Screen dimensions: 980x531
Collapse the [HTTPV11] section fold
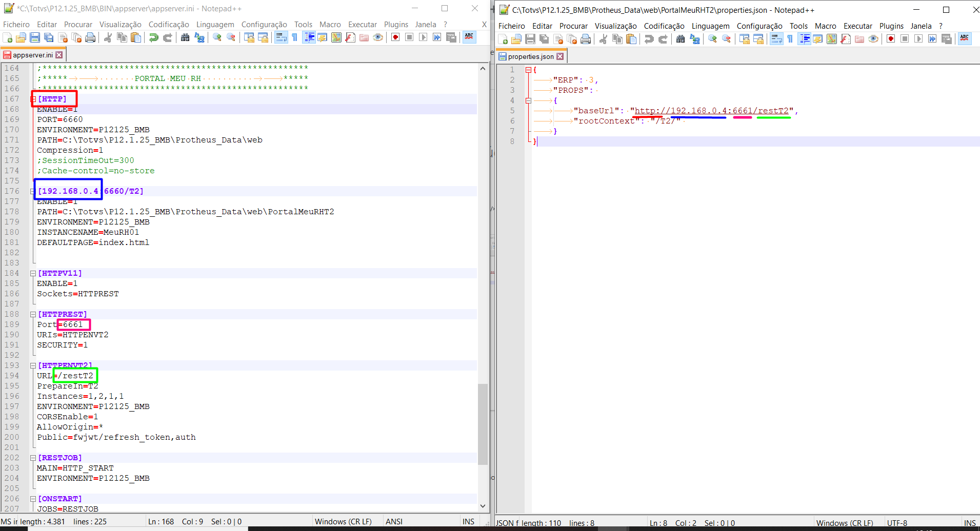33,273
